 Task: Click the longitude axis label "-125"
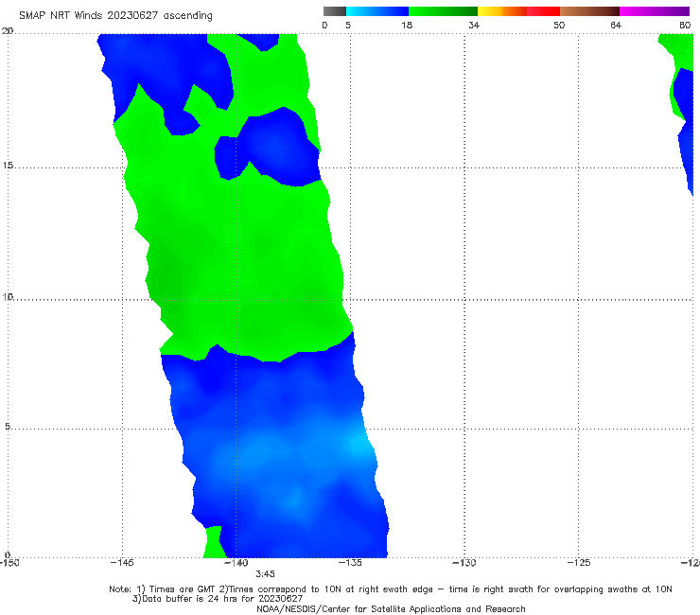579,563
